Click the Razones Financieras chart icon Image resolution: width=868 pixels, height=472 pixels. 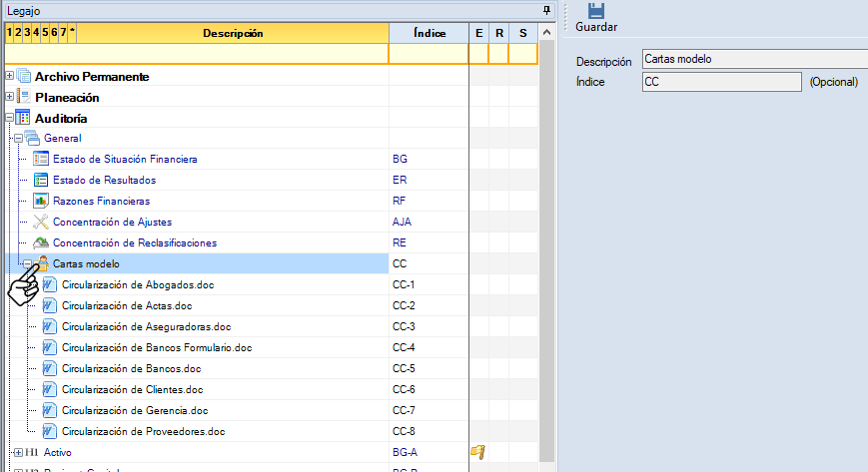[41, 202]
